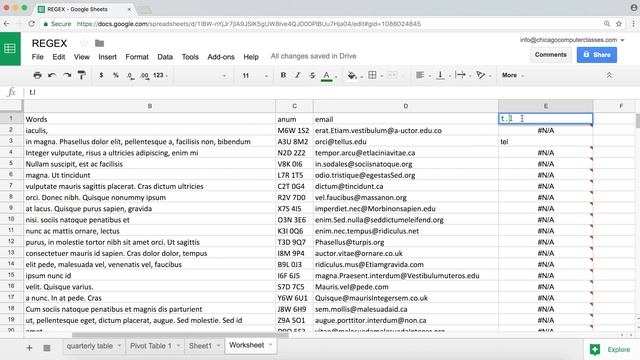Open vertical align options

pos(440,75)
